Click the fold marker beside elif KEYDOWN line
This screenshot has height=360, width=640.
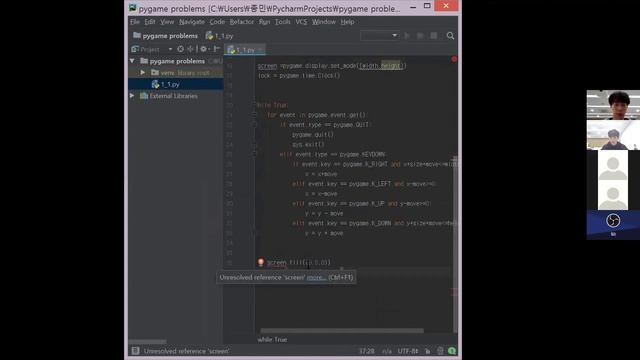point(254,154)
